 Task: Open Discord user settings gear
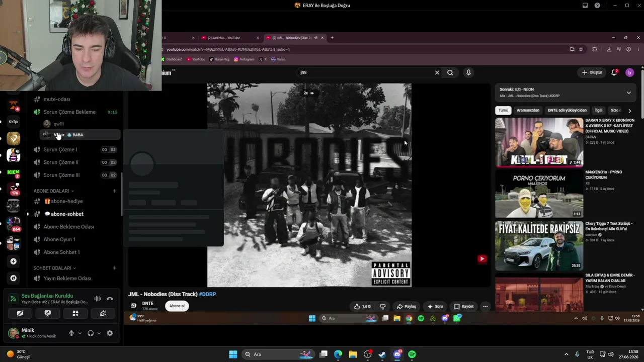pos(110,333)
